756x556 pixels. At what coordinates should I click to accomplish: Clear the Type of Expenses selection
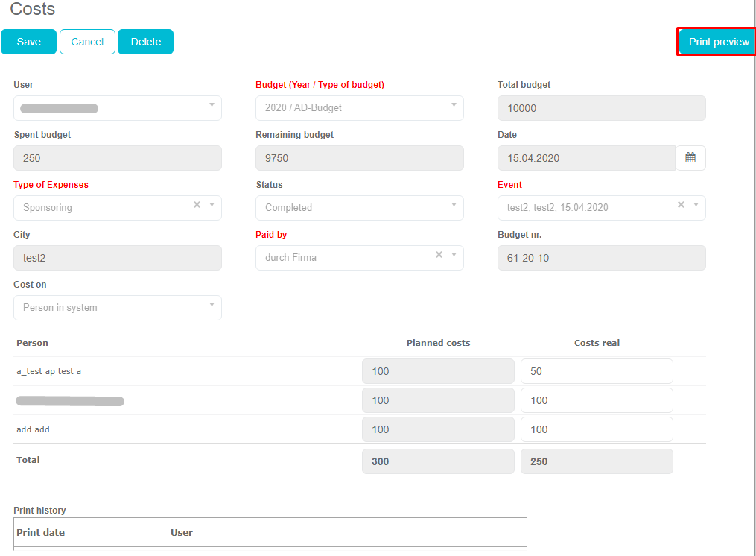(x=197, y=205)
